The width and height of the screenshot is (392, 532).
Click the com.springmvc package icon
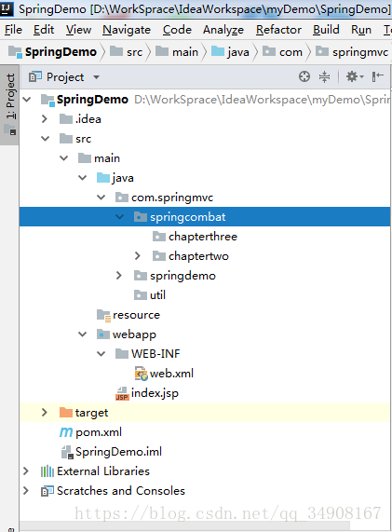(x=122, y=198)
